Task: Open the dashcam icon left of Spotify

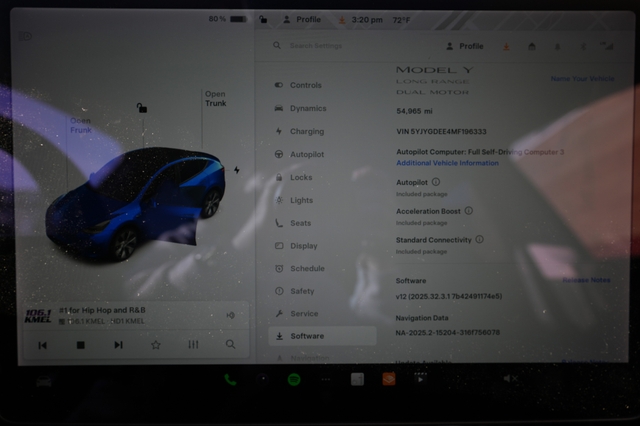Action: tap(263, 379)
